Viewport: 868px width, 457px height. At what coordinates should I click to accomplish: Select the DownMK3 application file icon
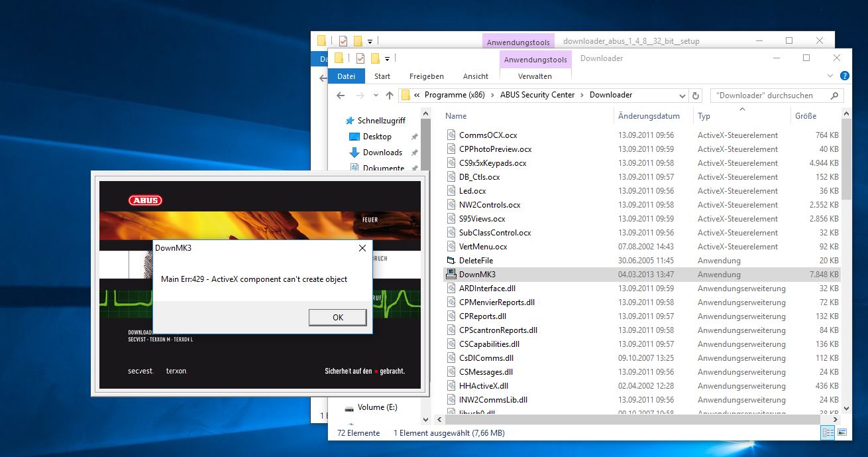(x=451, y=275)
